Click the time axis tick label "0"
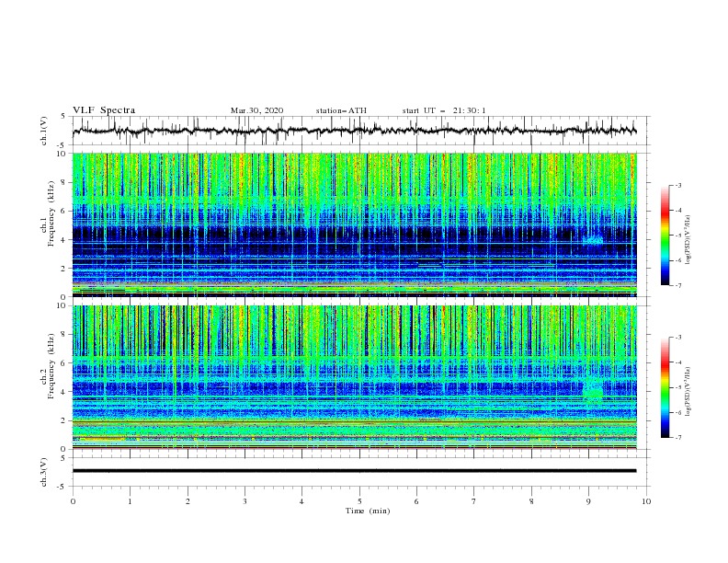This screenshot has height=563, width=728. click(73, 501)
